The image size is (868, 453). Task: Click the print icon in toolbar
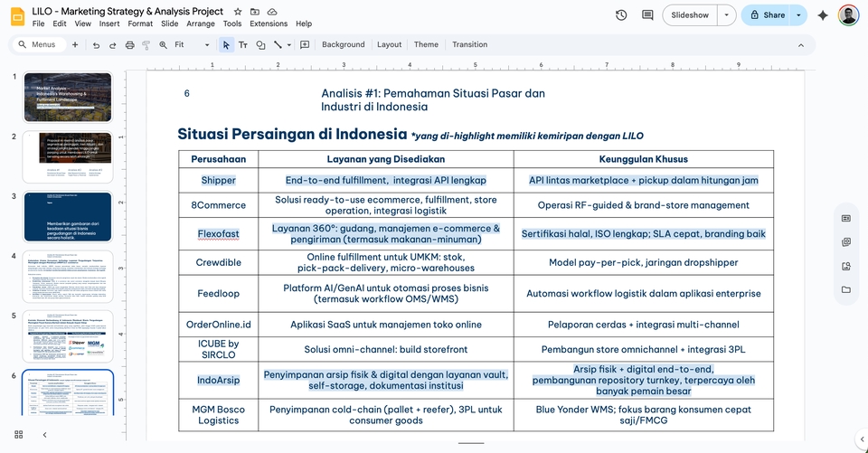click(128, 44)
